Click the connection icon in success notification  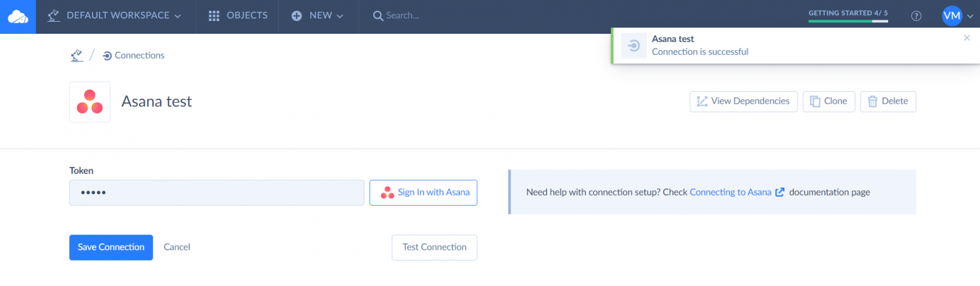634,46
